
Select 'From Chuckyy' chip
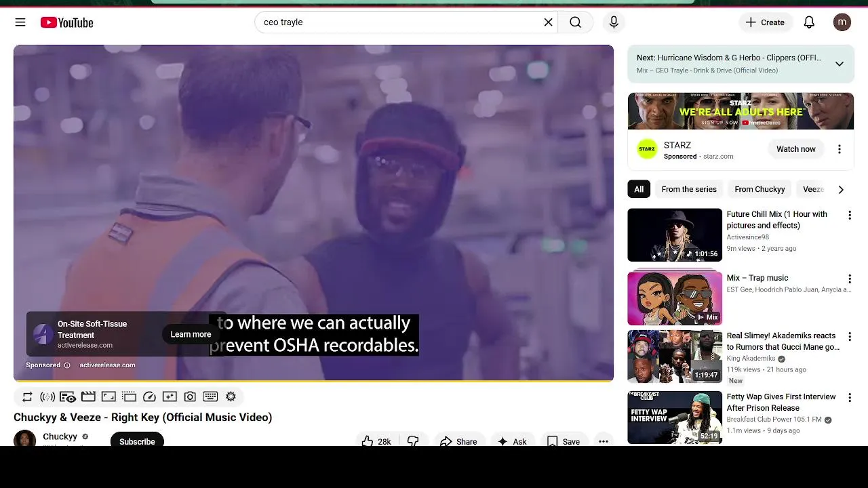click(759, 189)
